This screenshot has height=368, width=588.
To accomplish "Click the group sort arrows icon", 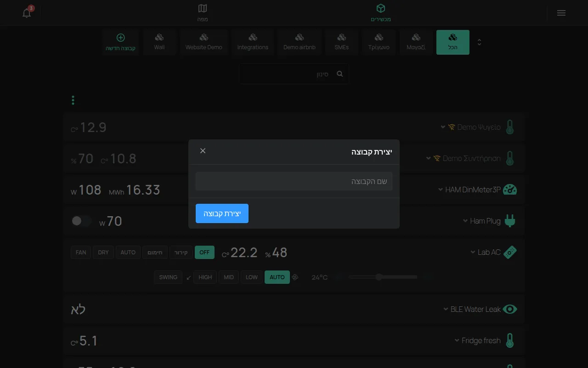I will click(x=479, y=42).
